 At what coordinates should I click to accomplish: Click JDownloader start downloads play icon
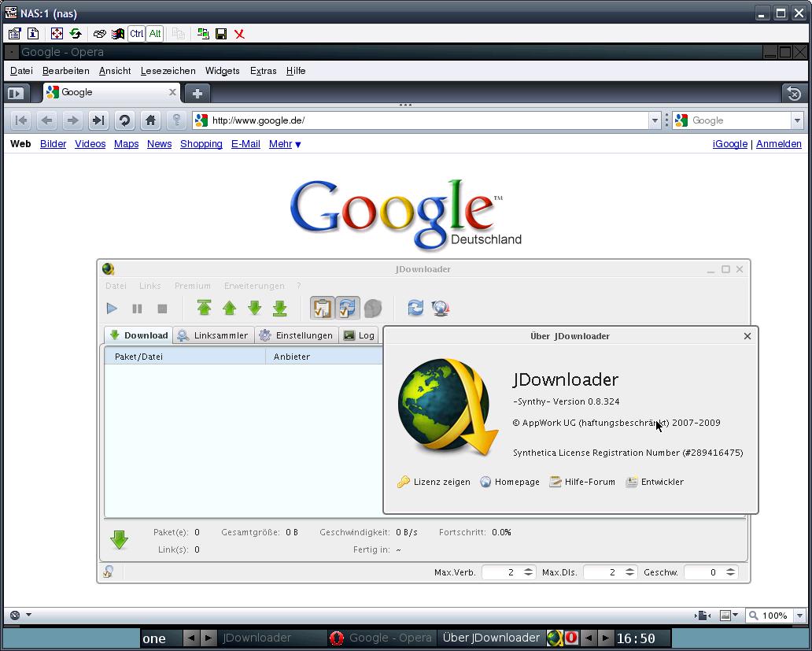(112, 309)
